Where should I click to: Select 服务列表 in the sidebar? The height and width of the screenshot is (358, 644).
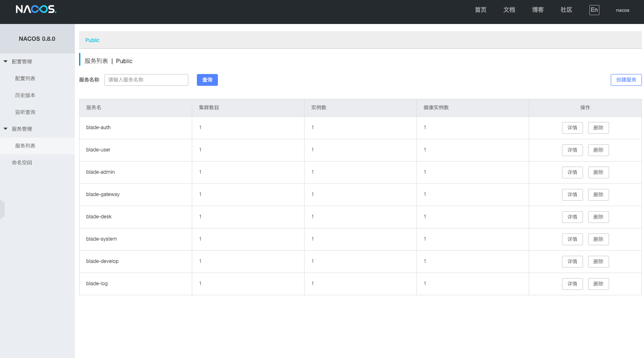25,146
